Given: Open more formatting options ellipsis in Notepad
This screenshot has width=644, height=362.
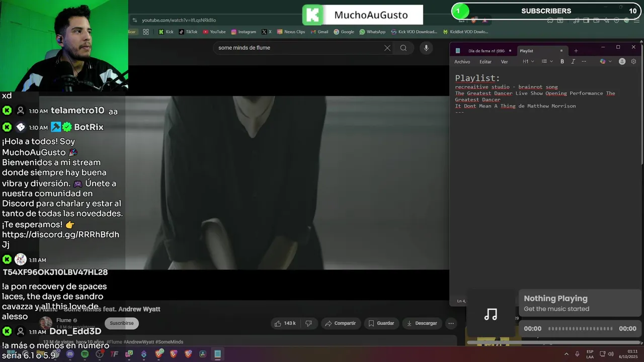Looking at the screenshot, I should coord(584,62).
